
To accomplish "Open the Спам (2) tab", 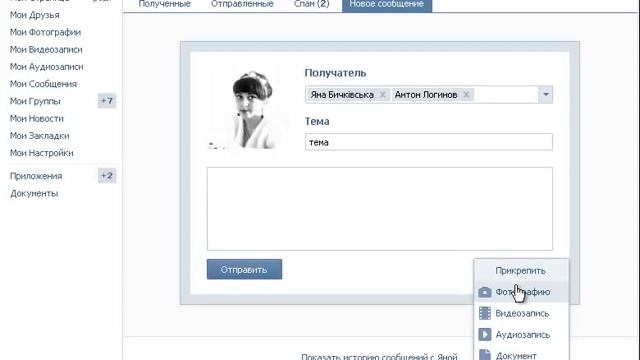I will [x=311, y=4].
